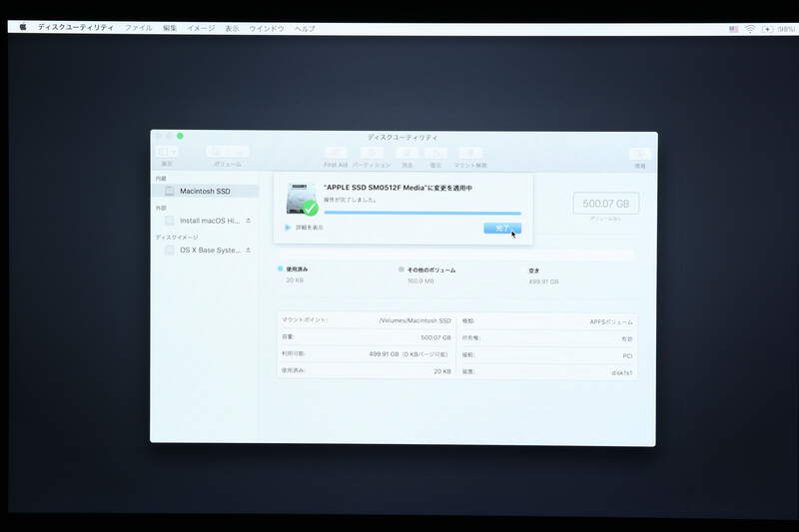
Task: Click the Macintosh SSD drive icon in sidebar
Action: pyautogui.click(x=169, y=191)
